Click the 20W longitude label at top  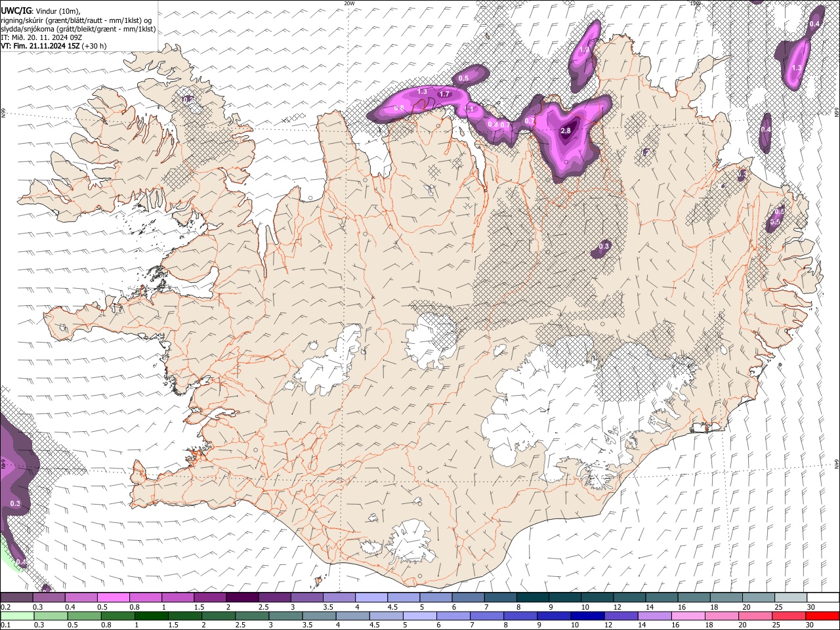(x=349, y=3)
